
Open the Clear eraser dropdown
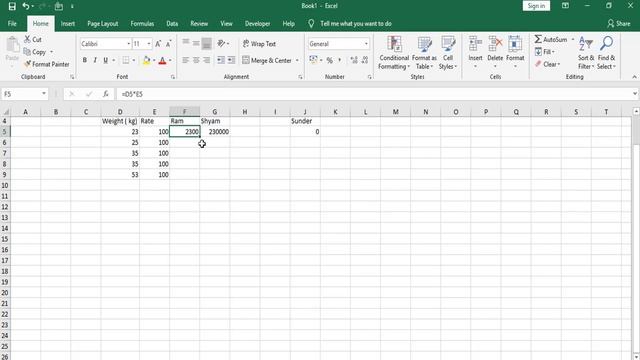[548, 64]
